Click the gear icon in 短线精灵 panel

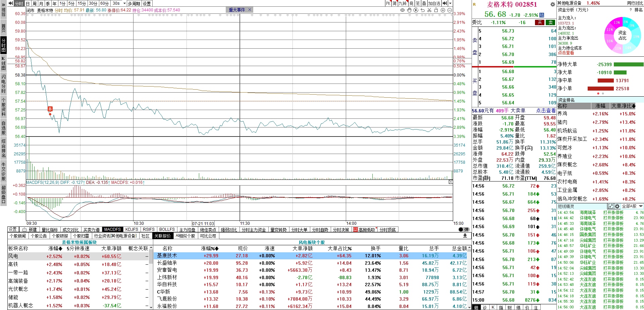617,206
